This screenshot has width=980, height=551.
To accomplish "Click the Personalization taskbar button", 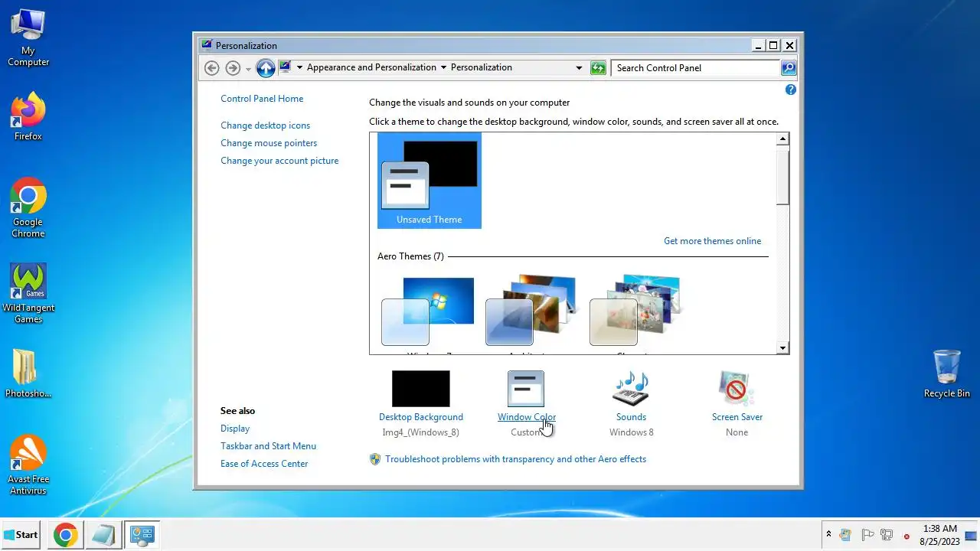I will pos(142,535).
